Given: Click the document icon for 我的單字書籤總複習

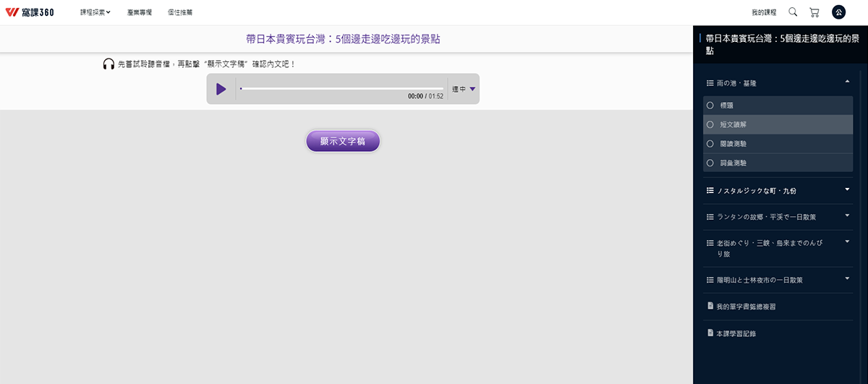Looking at the screenshot, I should (710, 306).
